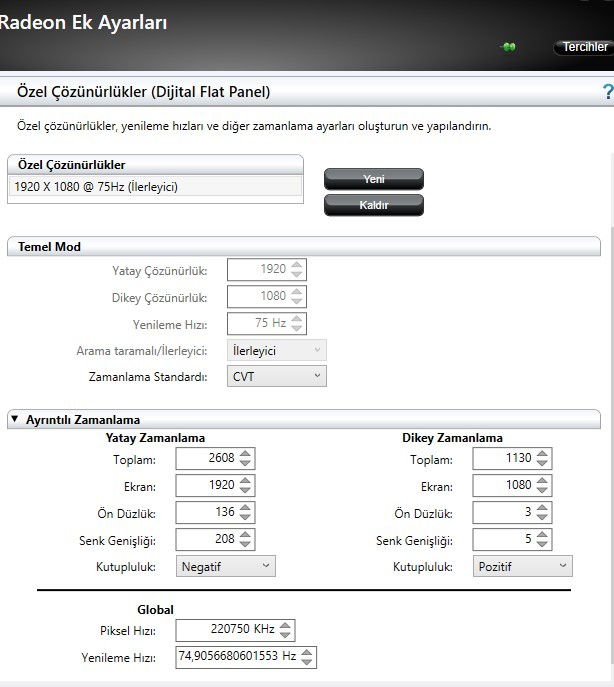614x687 pixels.
Task: Increase horizontal Ön Düzlük 136
Action: tap(245, 508)
